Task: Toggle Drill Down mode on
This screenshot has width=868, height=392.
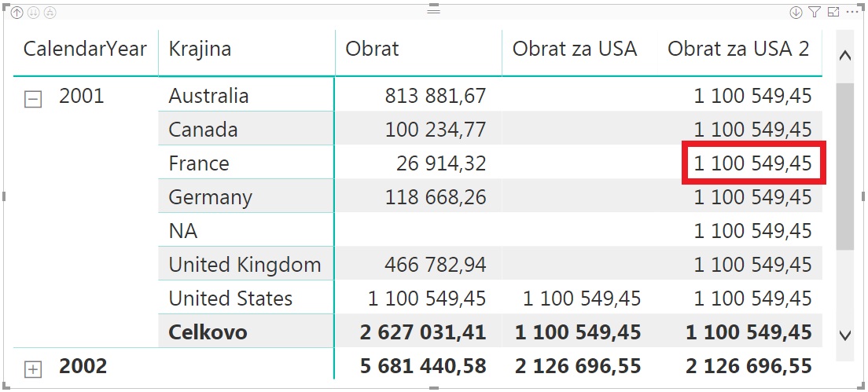Action: tap(796, 12)
